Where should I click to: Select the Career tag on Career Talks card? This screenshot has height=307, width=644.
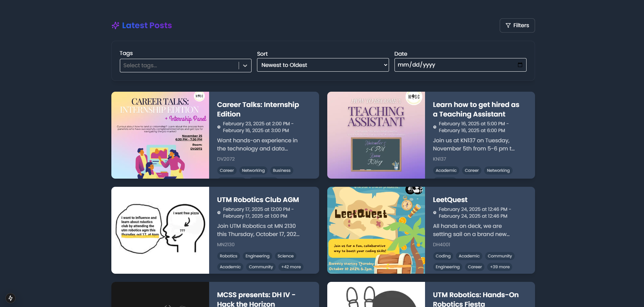pos(227,170)
